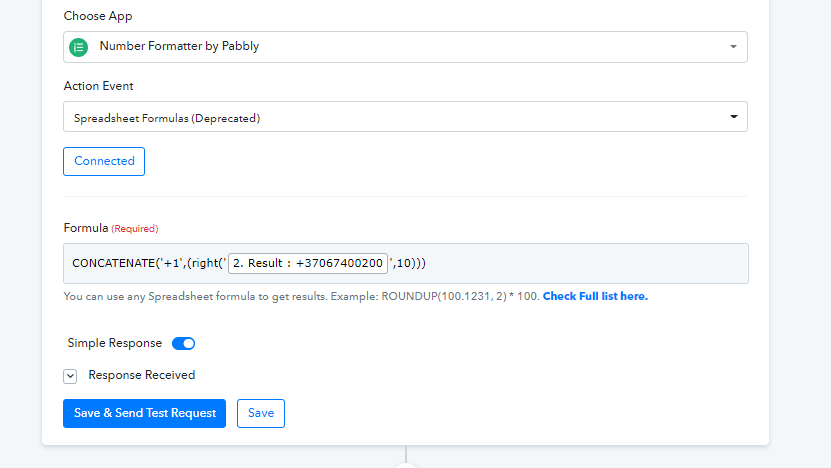Toggle the Simple Response switch
This screenshot has width=831, height=468.
click(x=183, y=343)
